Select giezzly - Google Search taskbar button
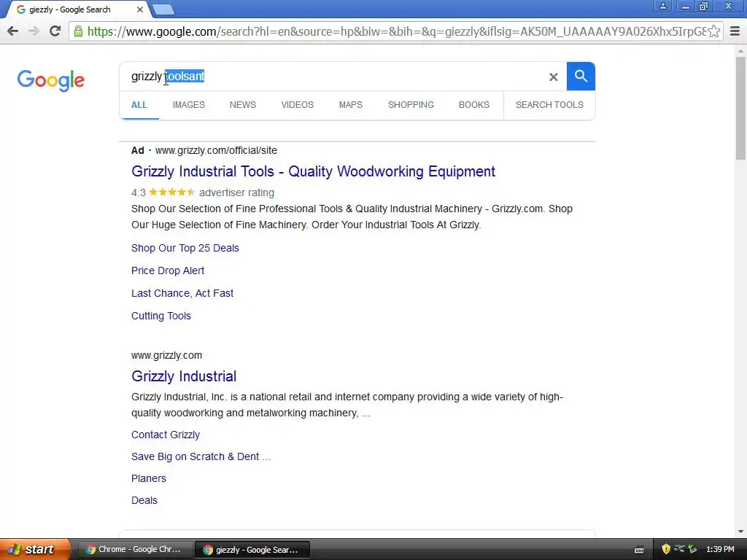Image resolution: width=747 pixels, height=560 pixels. [252, 550]
